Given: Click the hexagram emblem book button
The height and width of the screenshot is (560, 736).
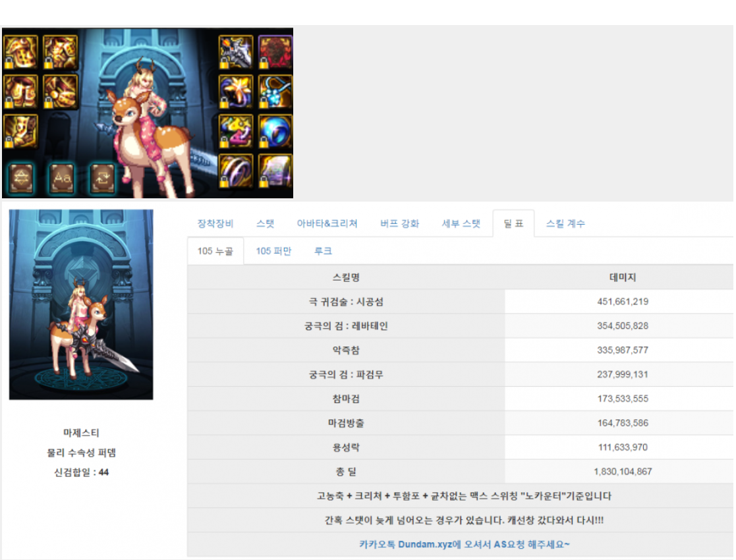Looking at the screenshot, I should click(22, 177).
